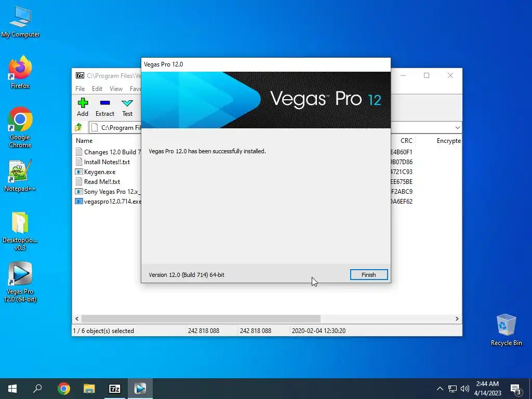Expand 7-Zip address path dropdown
Screen dimensions: 532x399
[x=457, y=128]
